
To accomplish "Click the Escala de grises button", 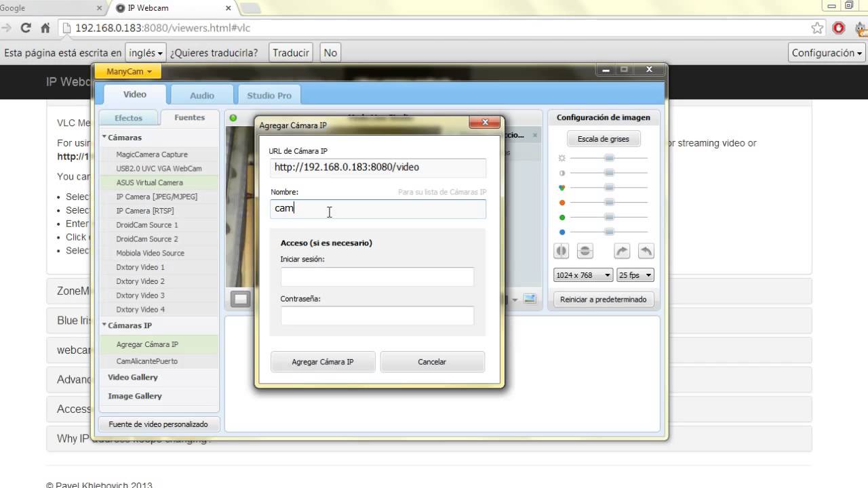I will coord(604,139).
